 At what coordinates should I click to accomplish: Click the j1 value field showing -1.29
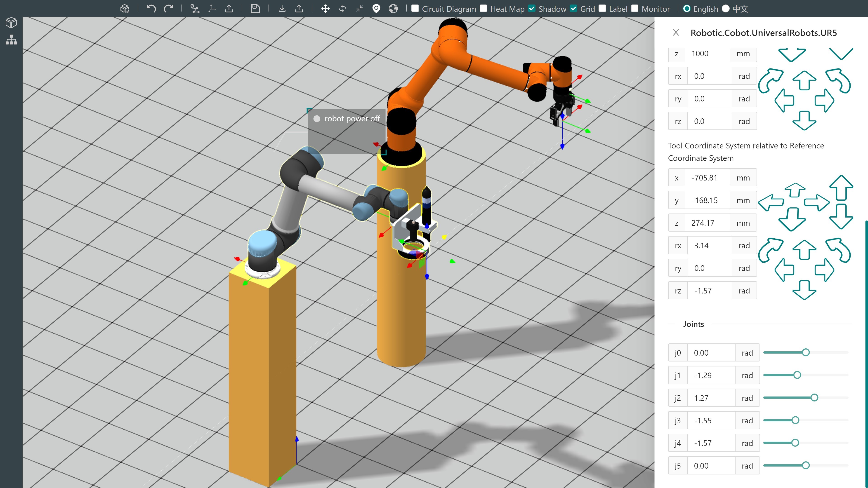(x=711, y=375)
